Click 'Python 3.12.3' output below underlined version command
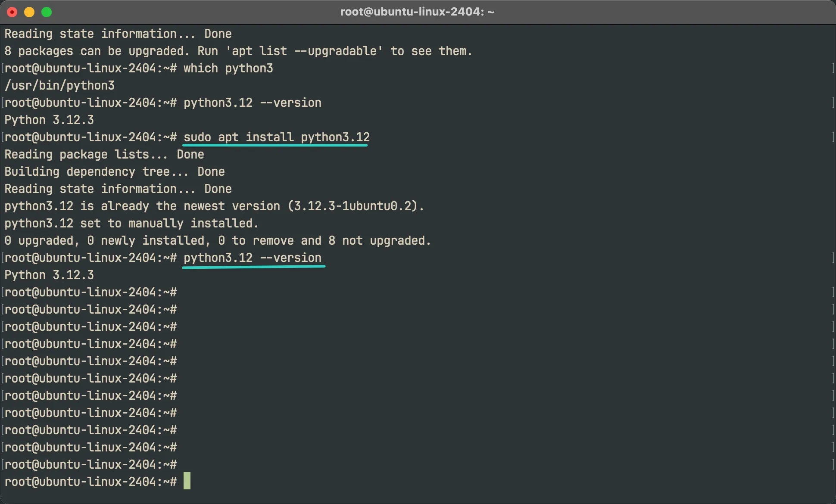836x504 pixels. [x=49, y=275]
